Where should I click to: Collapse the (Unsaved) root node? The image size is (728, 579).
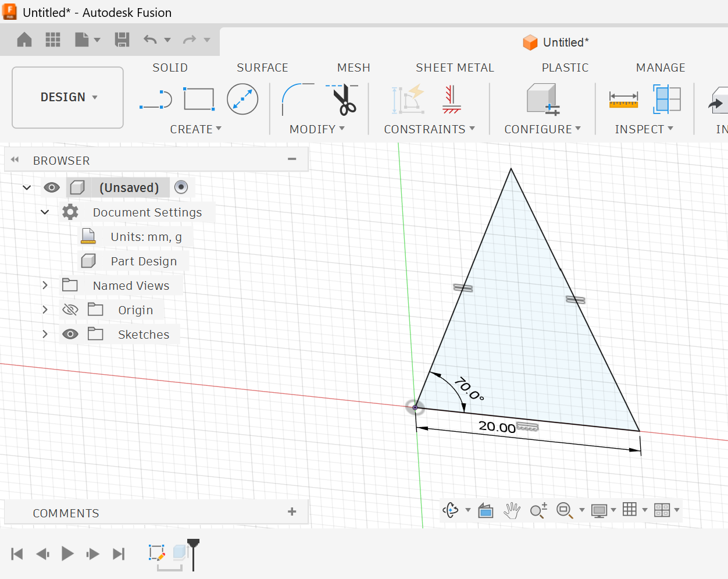[27, 187]
